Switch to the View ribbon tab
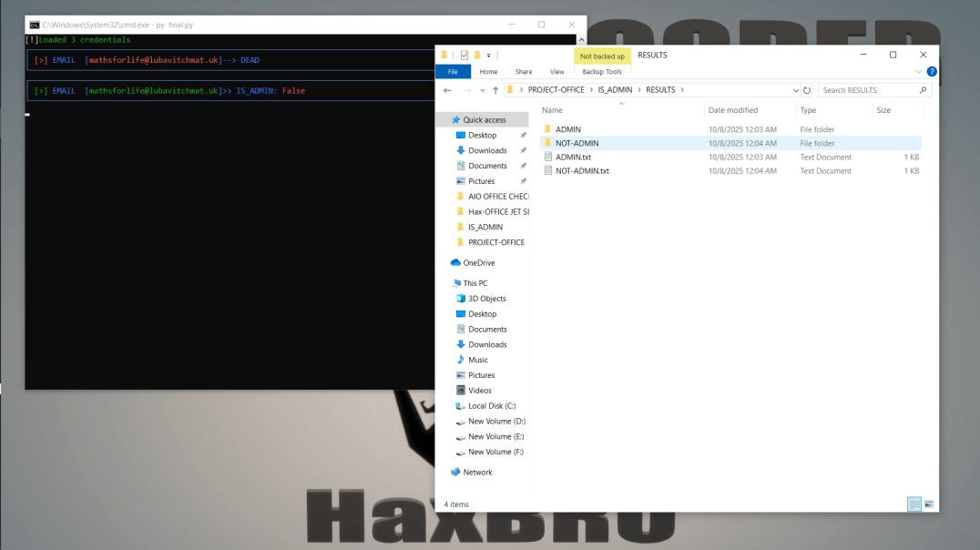Image resolution: width=980 pixels, height=550 pixels. point(556,72)
